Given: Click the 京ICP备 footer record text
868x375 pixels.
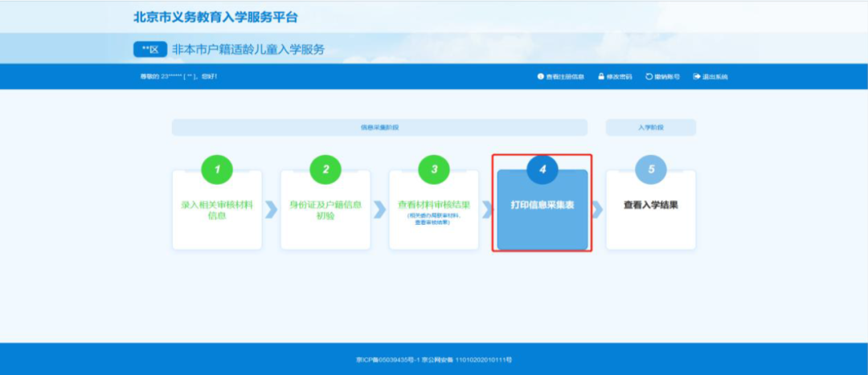Looking at the screenshot, I should tap(434, 360).
